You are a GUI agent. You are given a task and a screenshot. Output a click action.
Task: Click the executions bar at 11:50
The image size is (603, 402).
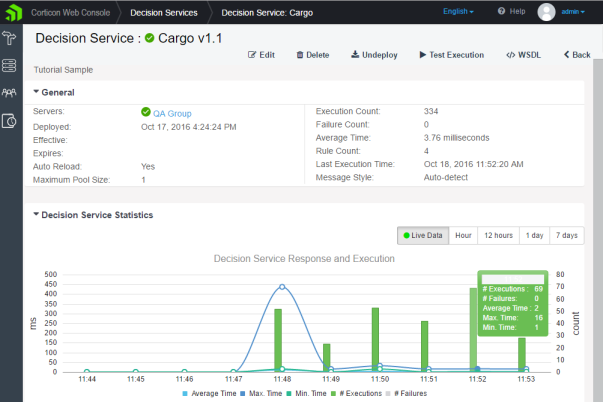pyautogui.click(x=375, y=339)
